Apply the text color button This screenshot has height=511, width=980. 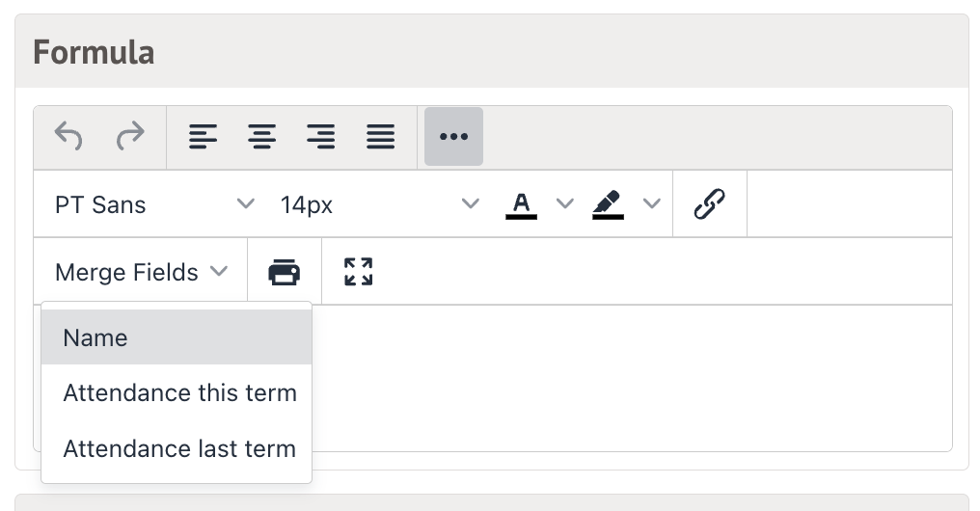[x=521, y=204]
